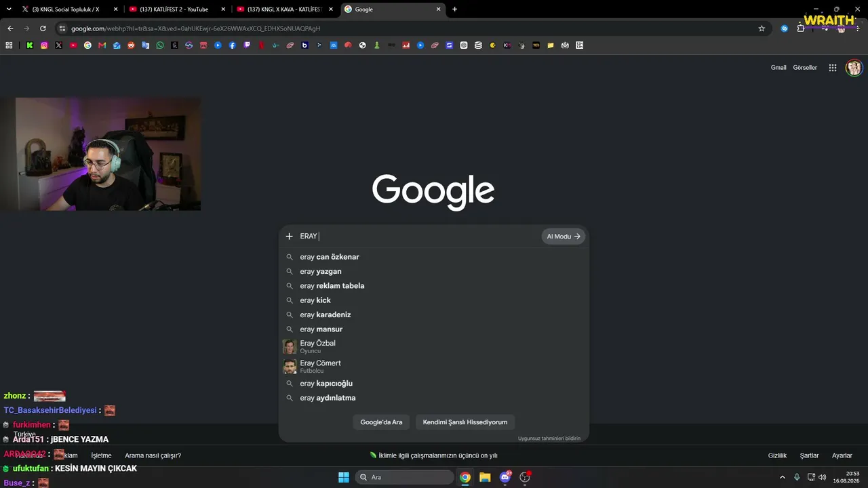Screen dimensions: 868x488
Task: Reload the Google page
Action: (x=43, y=28)
